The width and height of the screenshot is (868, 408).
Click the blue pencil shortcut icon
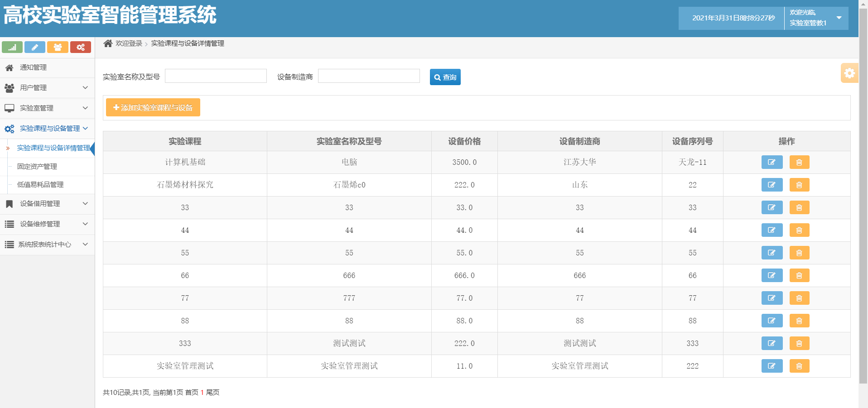35,47
